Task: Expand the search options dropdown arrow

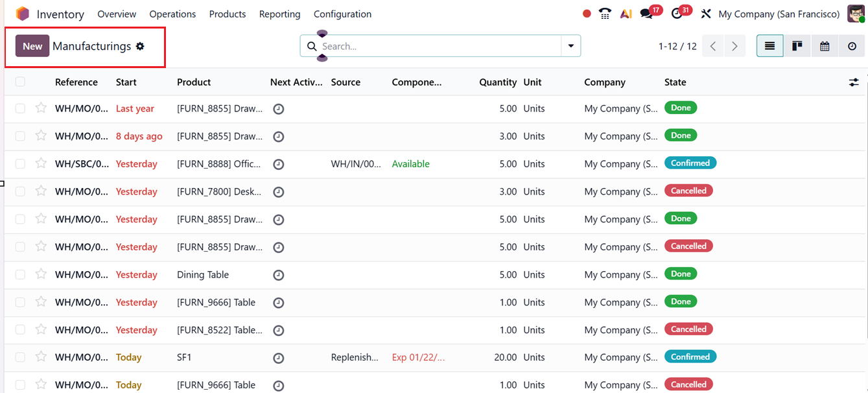Action: coord(571,46)
